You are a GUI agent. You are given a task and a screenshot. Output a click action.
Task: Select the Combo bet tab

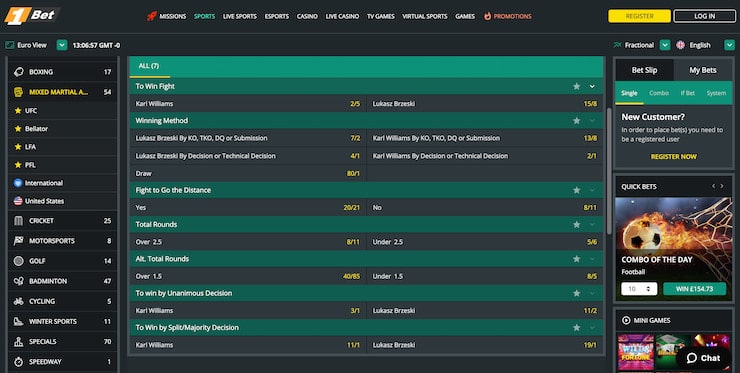[x=658, y=93]
